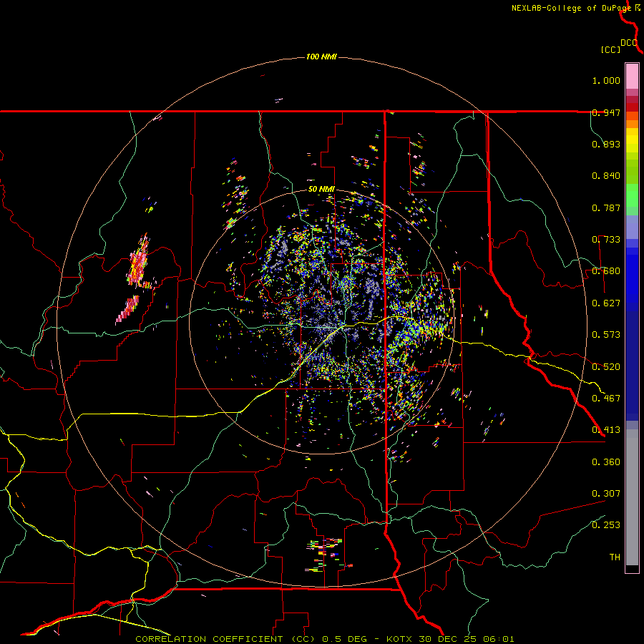Pick the lavender swatch near 0.733
This screenshot has width=644, height=644.
[632, 227]
